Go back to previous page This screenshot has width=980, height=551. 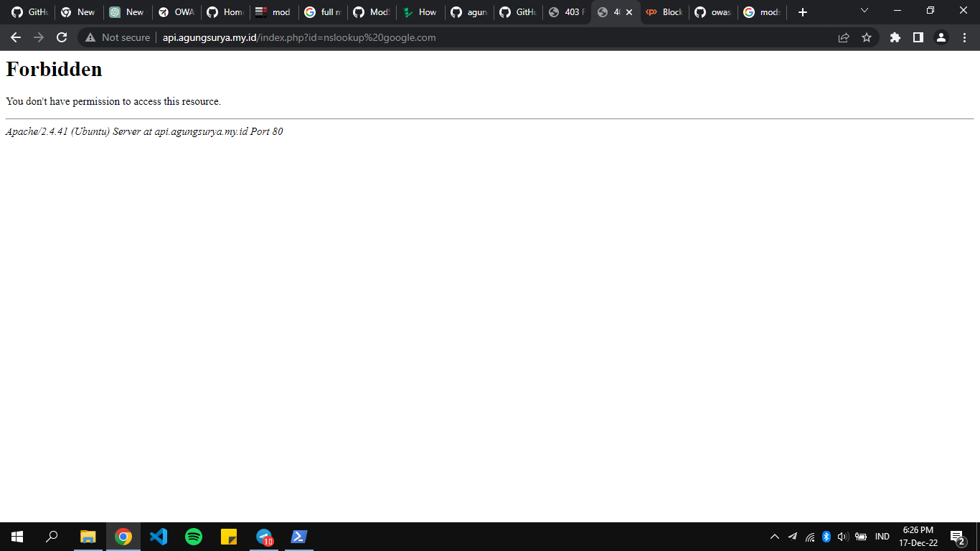point(16,37)
